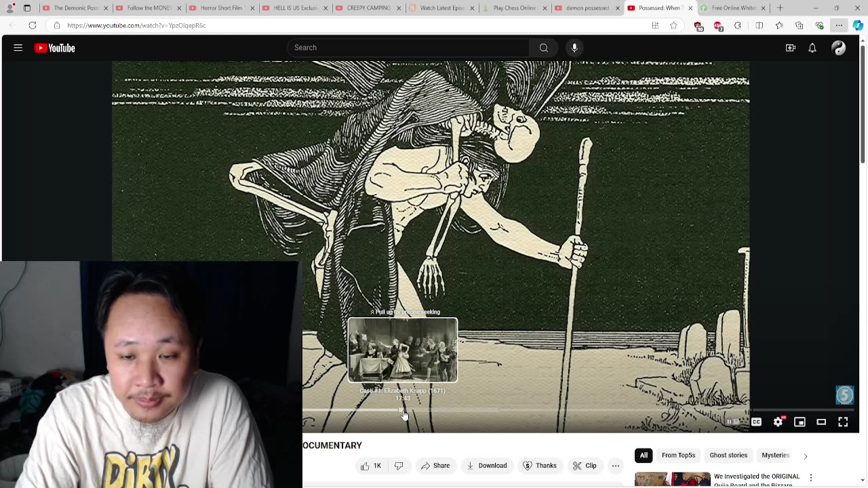Bookmark page with star icon
868x488 pixels.
point(673,25)
